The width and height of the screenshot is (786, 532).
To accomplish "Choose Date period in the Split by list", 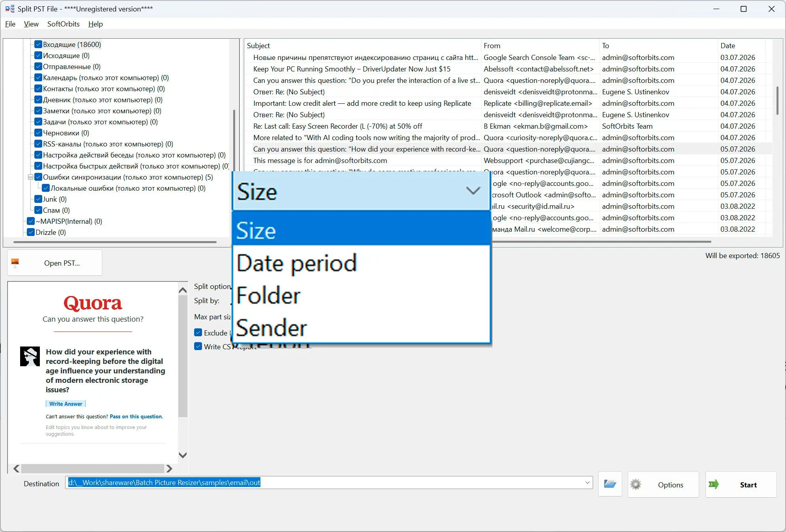I will 361,262.
